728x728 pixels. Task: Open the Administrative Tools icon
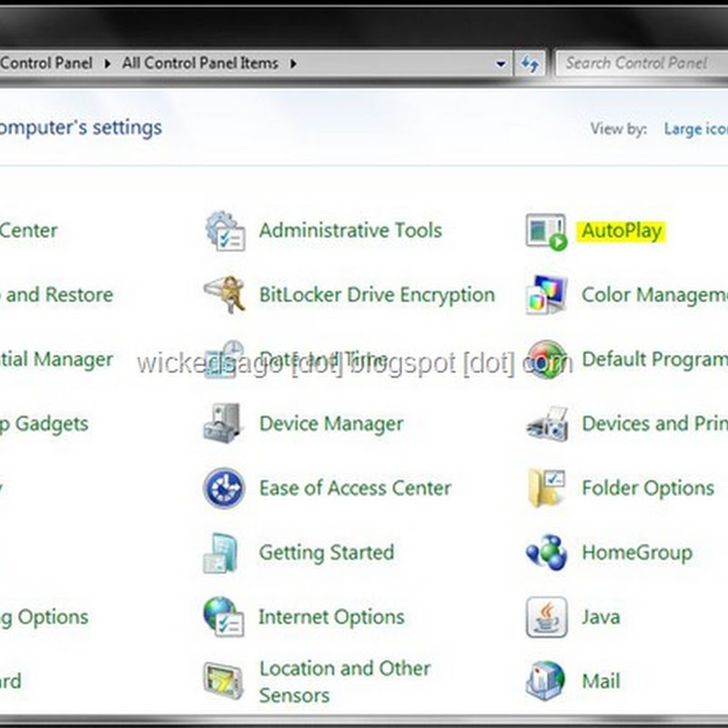[225, 231]
